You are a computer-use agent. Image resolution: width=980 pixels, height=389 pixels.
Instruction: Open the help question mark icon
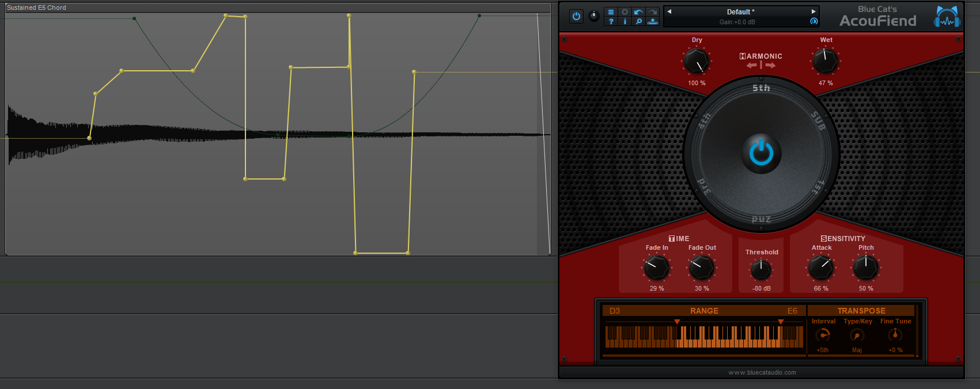click(x=611, y=21)
